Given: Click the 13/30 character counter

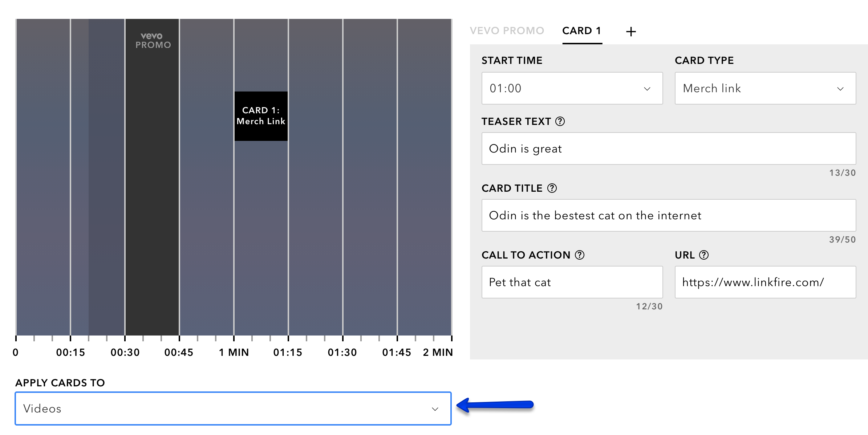Looking at the screenshot, I should coord(843,173).
